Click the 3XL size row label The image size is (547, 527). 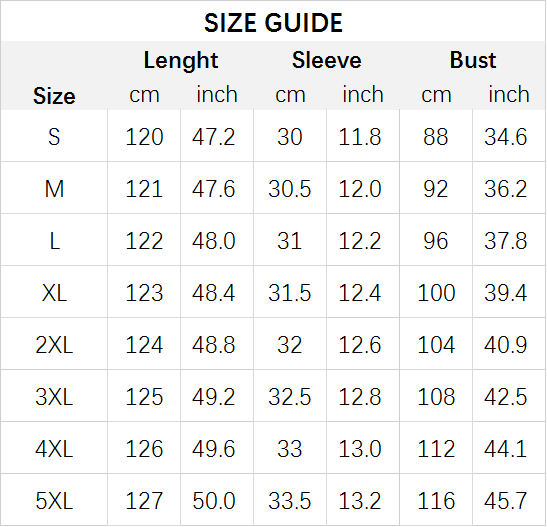point(54,397)
